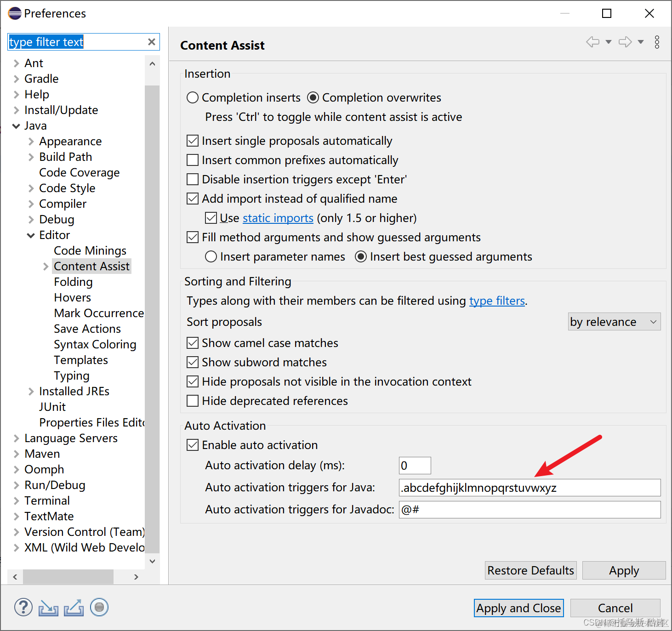Expand the Installed JREs node
Viewport: 672px width, 631px height.
tap(31, 391)
